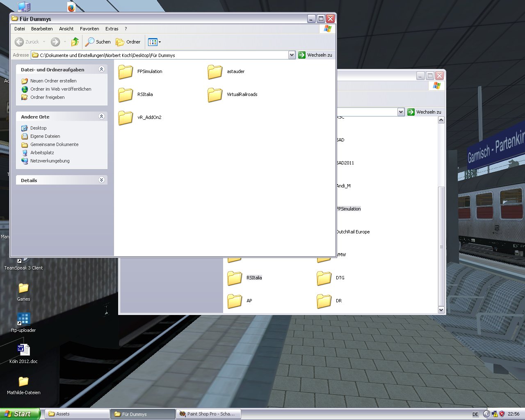
Task: Select the VirtualRailroads folder
Action: pyautogui.click(x=215, y=95)
